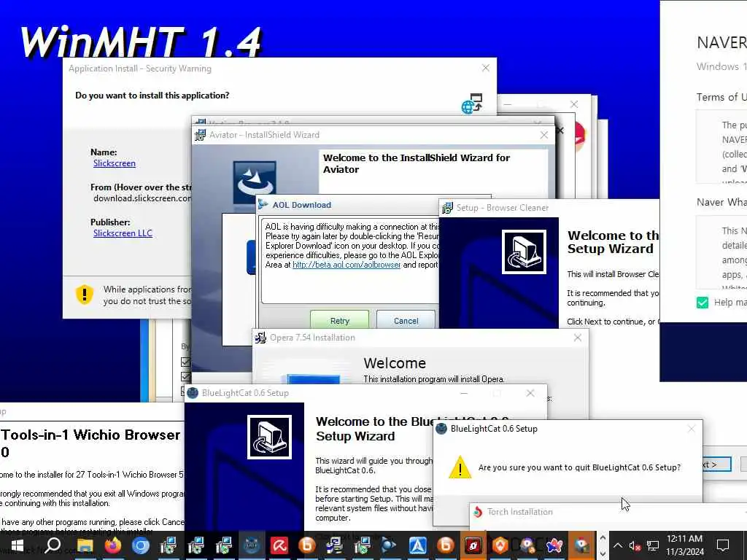Screen dimensions: 747x560
Task: Select the dark red square taskbar icon
Action: tap(473, 545)
